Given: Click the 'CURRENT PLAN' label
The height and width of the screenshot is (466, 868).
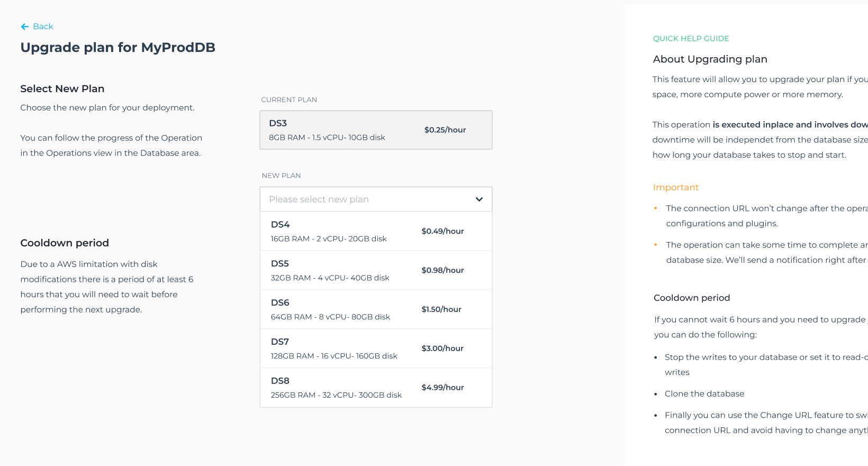Looking at the screenshot, I should pyautogui.click(x=289, y=100).
